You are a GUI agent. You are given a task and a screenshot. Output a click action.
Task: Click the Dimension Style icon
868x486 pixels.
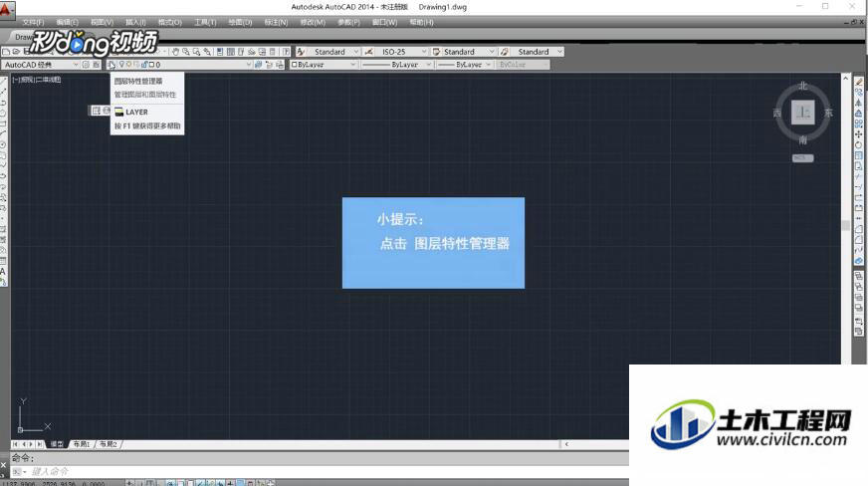coord(368,52)
